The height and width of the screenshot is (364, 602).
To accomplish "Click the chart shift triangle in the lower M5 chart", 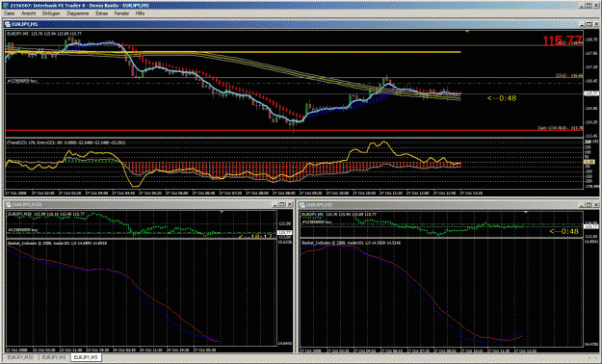I will [x=526, y=212].
